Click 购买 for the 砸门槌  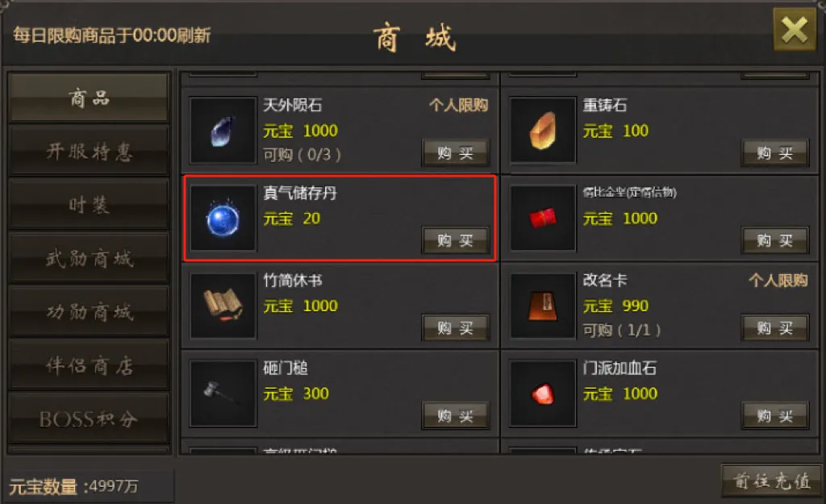pos(456,416)
